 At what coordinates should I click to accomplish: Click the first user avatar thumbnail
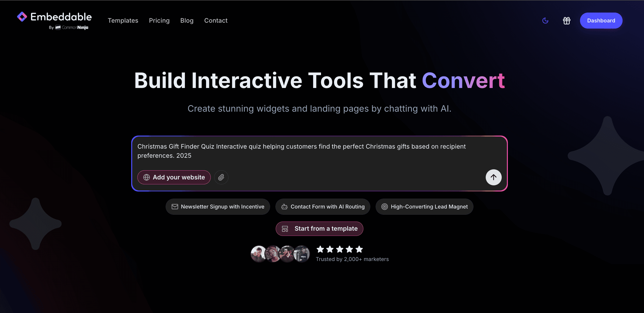tap(258, 254)
